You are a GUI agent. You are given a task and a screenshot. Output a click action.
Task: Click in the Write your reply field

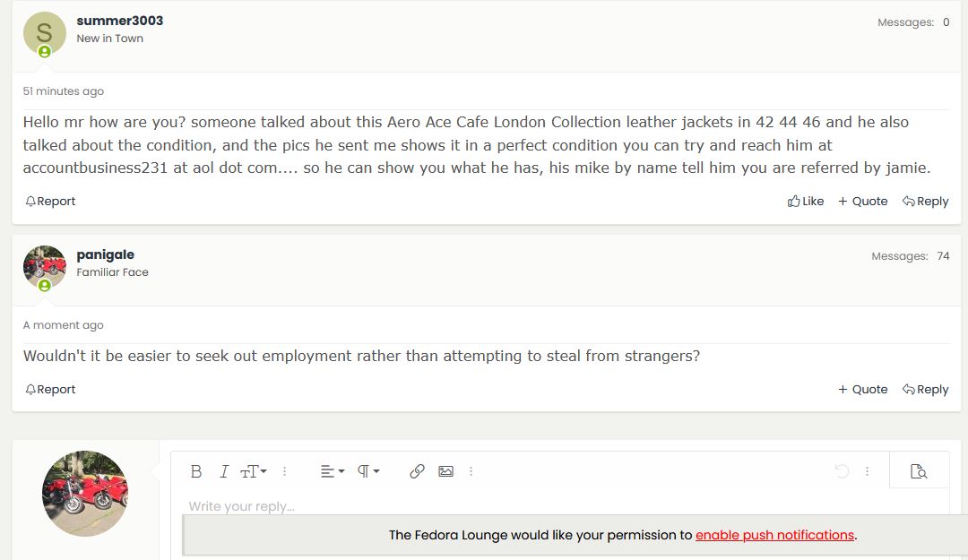click(x=559, y=507)
